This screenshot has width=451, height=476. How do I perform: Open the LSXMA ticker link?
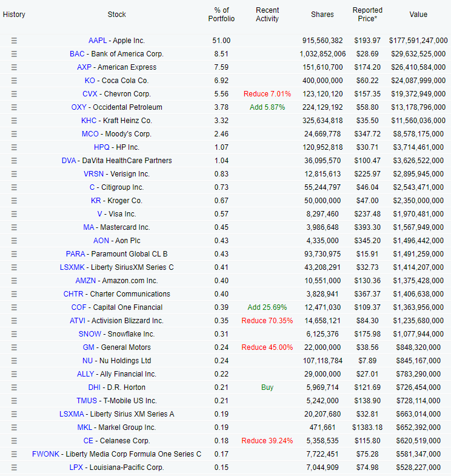tap(72, 414)
